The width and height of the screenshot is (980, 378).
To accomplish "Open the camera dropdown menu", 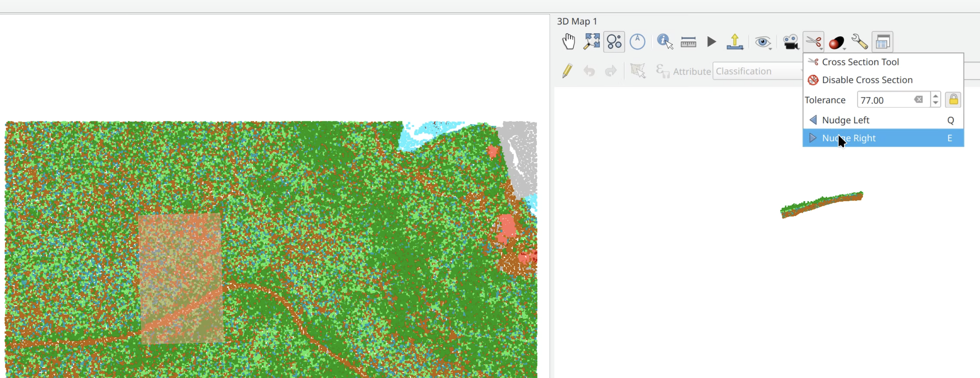I will (x=791, y=42).
